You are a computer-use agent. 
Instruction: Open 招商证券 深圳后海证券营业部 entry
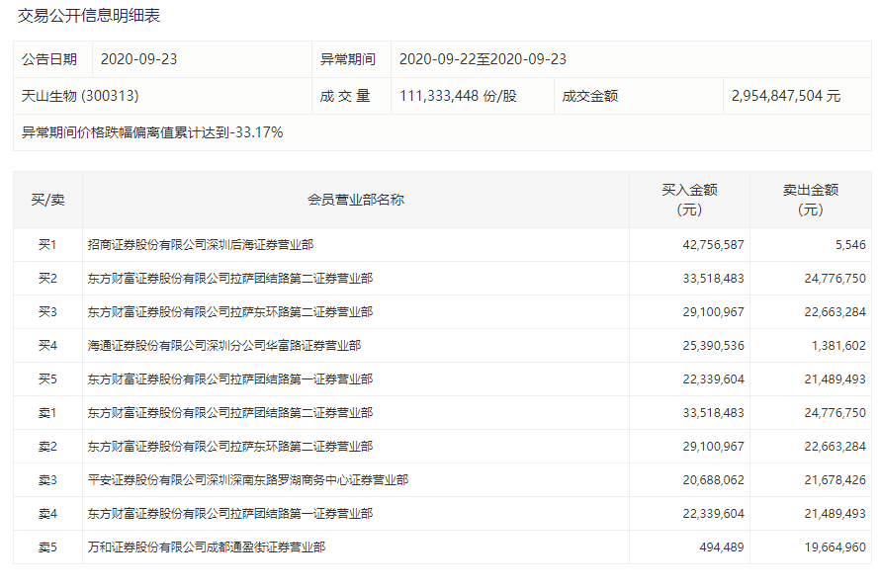(x=201, y=244)
